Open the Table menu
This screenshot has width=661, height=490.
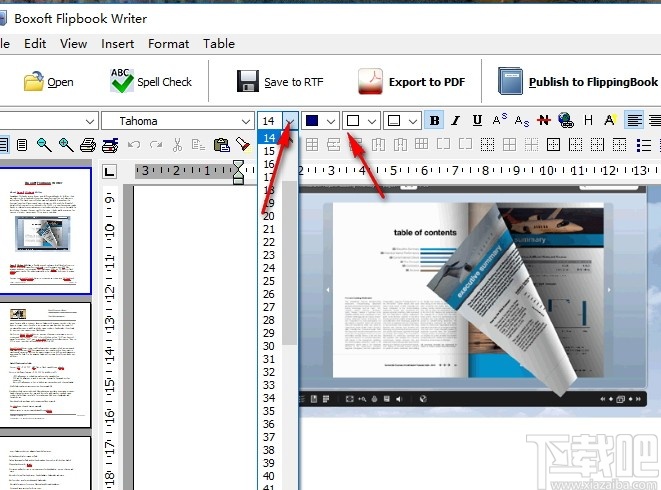219,43
